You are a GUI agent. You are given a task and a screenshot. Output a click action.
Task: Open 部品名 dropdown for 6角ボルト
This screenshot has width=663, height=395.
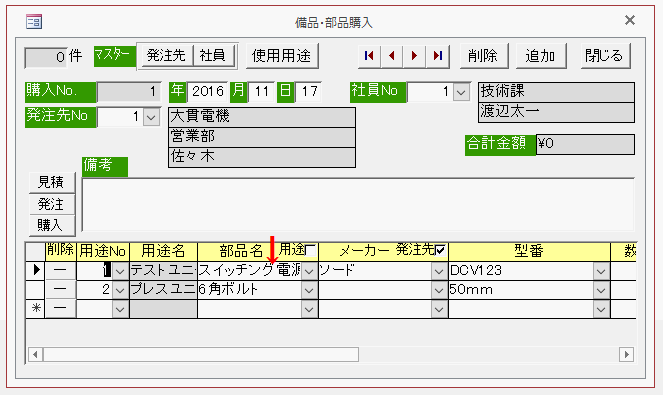[309, 290]
